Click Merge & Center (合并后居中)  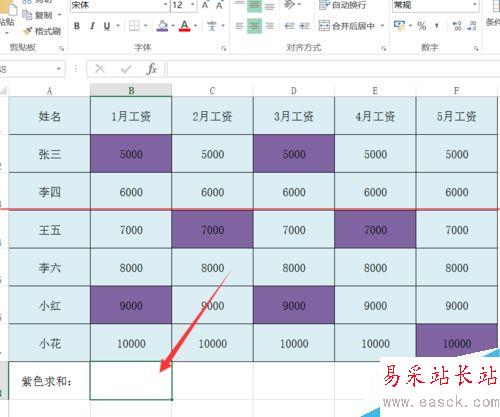pyautogui.click(x=346, y=26)
